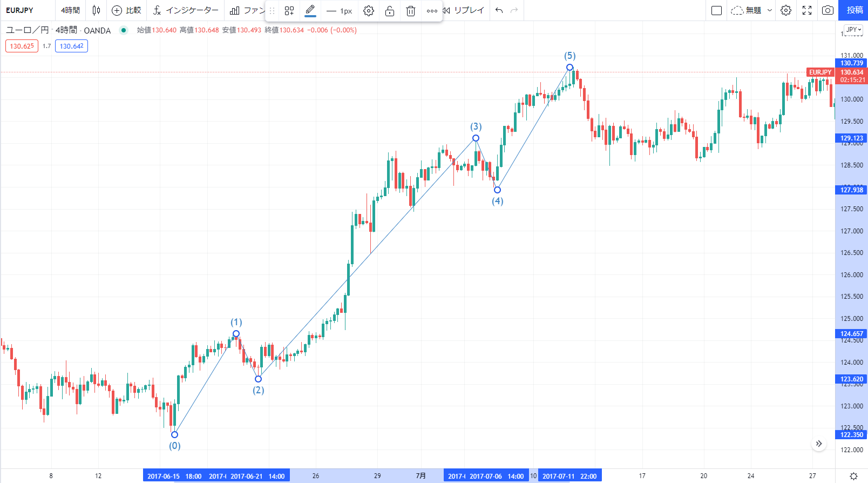
Task: Select wave point (5) anchor circle
Action: pyautogui.click(x=569, y=67)
